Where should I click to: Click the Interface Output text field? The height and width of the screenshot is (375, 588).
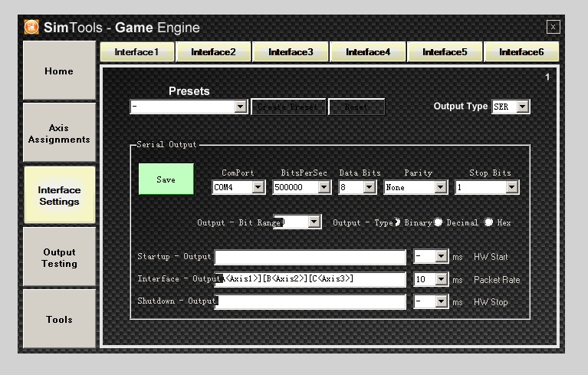tap(310, 279)
